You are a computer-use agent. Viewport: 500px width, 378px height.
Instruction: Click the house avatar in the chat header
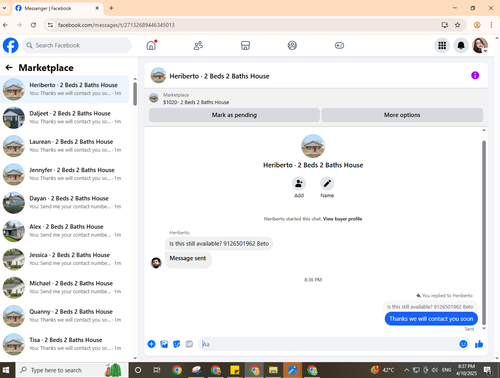158,75
